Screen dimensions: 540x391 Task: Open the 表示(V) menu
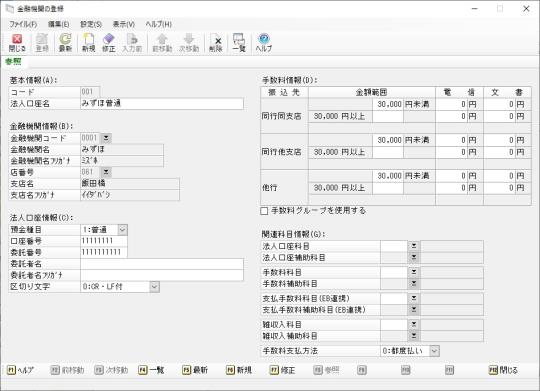point(124,24)
